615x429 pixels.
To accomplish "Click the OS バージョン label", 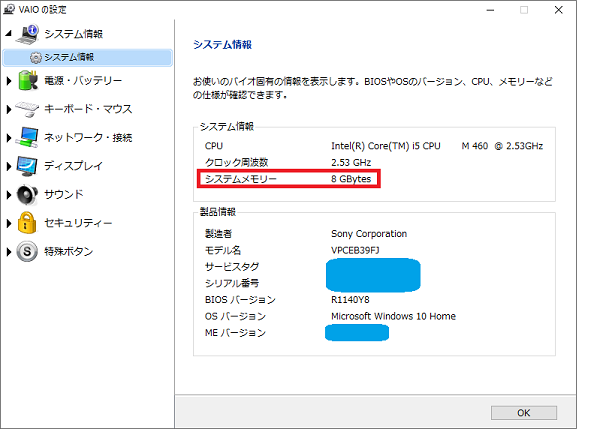I will pos(235,316).
